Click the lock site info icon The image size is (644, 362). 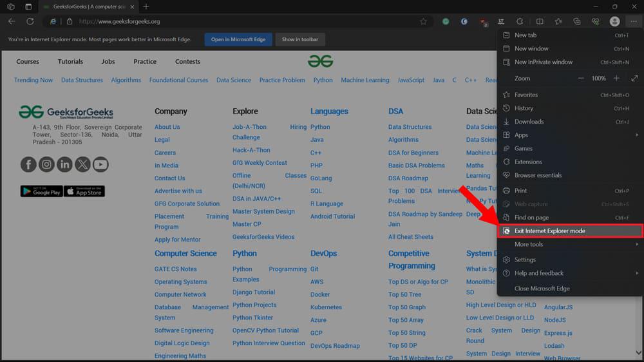coord(70,21)
